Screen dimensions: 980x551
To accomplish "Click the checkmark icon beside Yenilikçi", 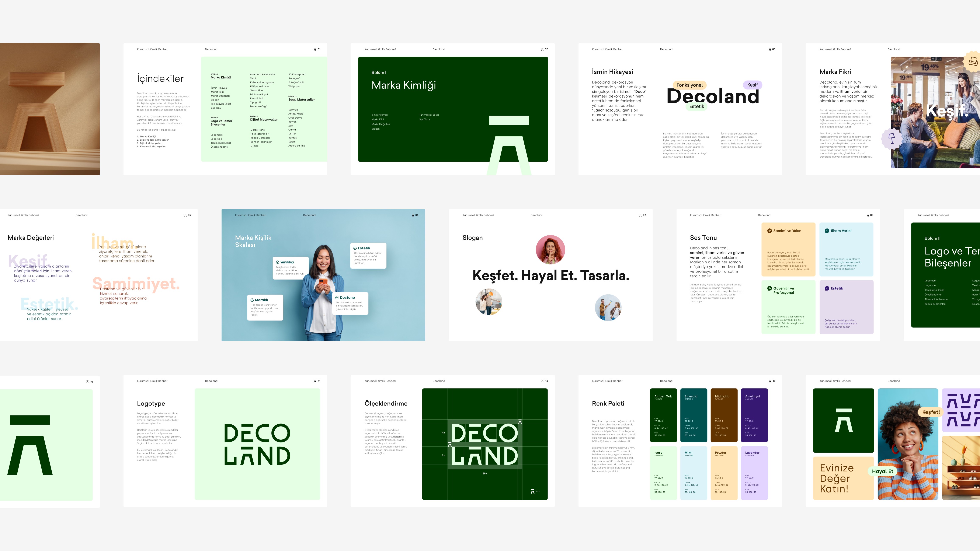I will pos(278,262).
